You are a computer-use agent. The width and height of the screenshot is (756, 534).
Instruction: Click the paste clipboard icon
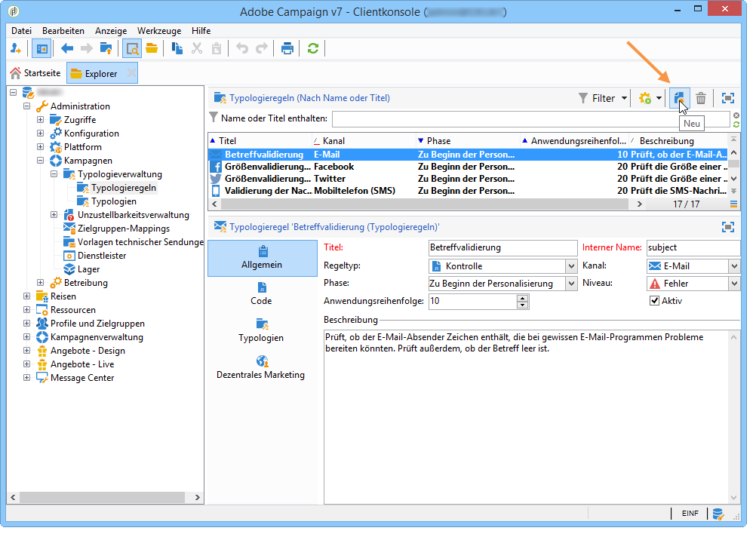tap(217, 49)
